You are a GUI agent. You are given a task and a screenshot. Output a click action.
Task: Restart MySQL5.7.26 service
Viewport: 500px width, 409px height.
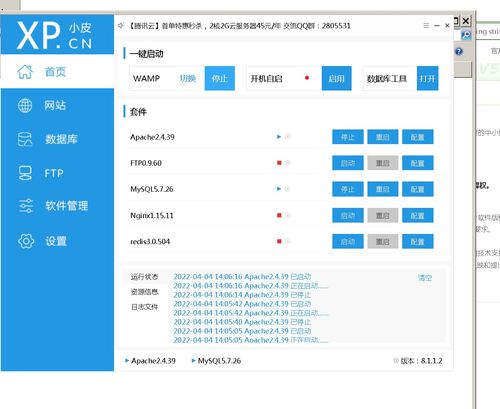[x=383, y=189]
